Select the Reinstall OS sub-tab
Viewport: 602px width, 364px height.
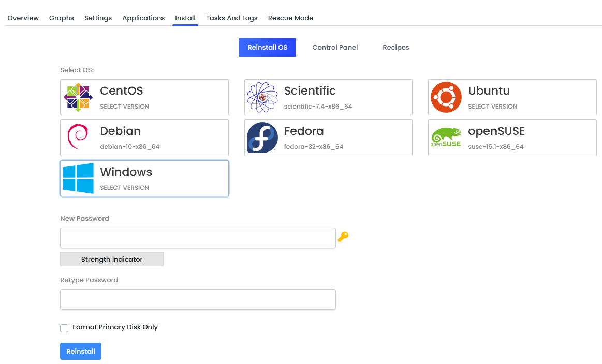pos(267,48)
